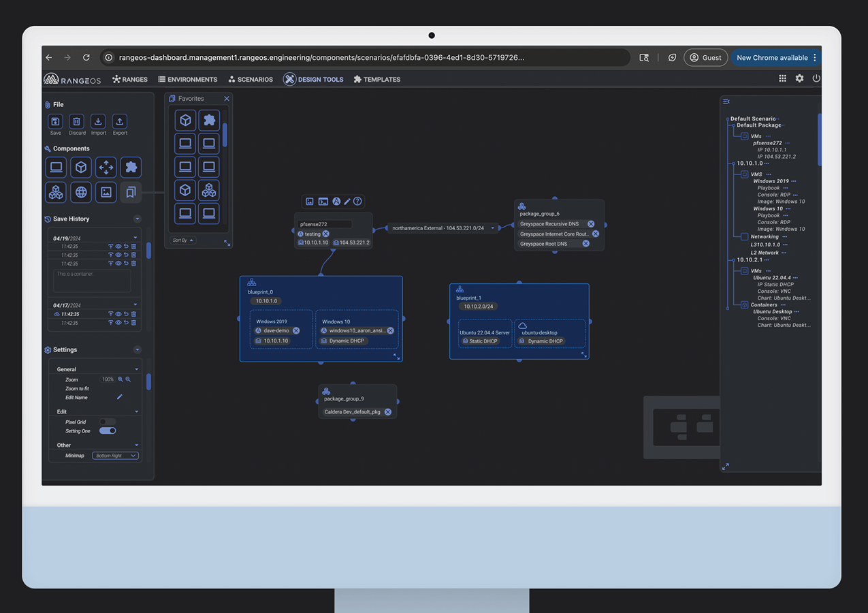Click the Edit Name pencil in Settings

[120, 397]
